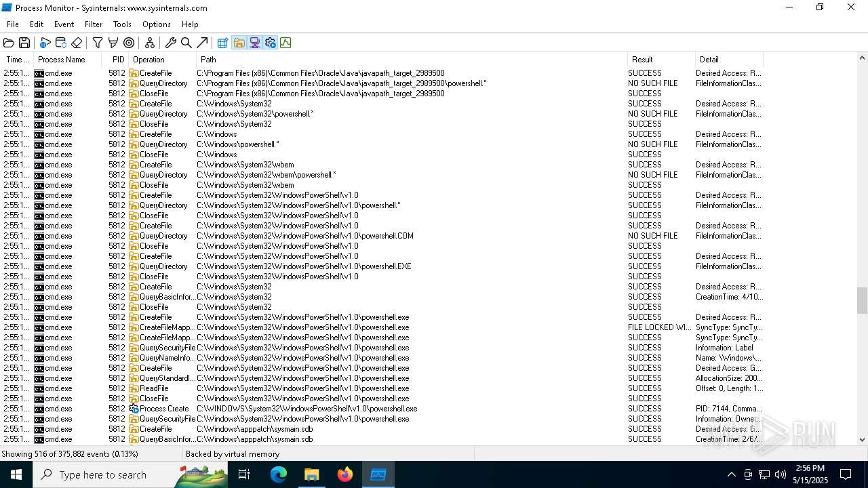Click the 'Backed by virtual memory' status text
This screenshot has height=488, width=868.
[233, 454]
